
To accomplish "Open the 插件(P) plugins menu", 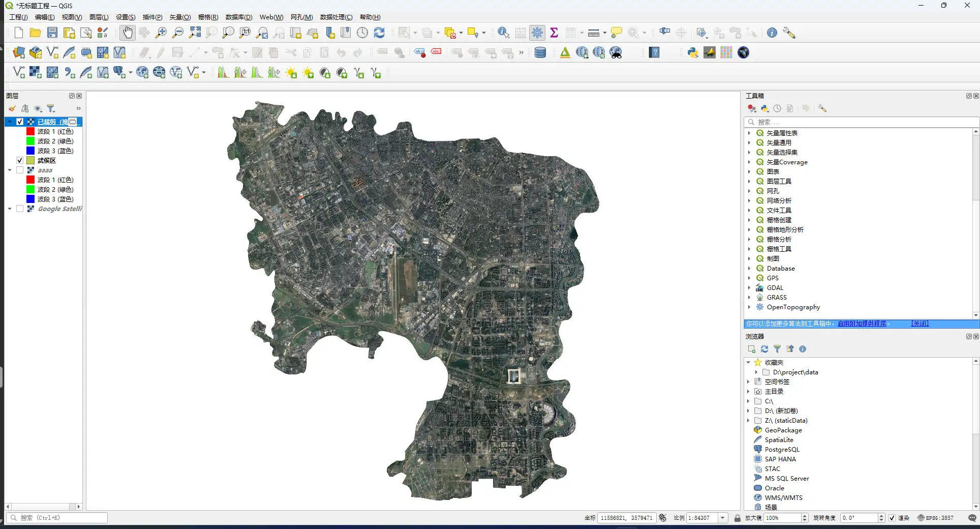I will point(152,17).
